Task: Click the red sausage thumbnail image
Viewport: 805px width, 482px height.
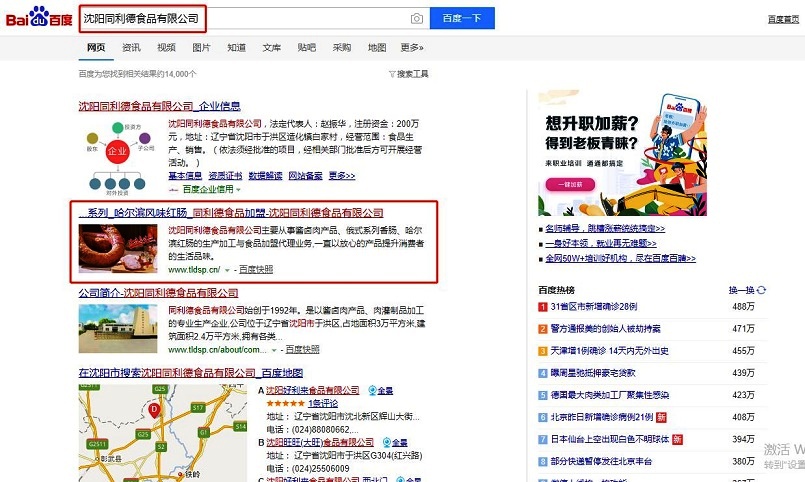Action: click(118, 248)
